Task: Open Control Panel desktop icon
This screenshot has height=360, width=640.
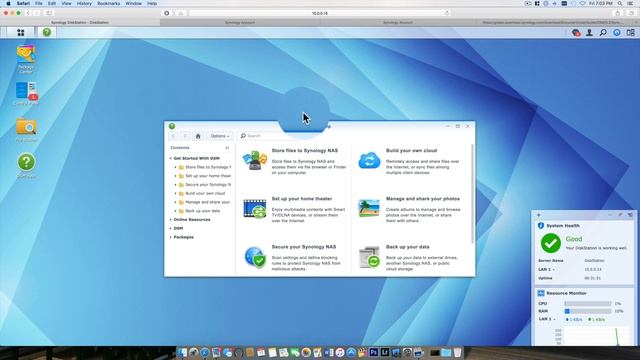Action: pyautogui.click(x=26, y=93)
